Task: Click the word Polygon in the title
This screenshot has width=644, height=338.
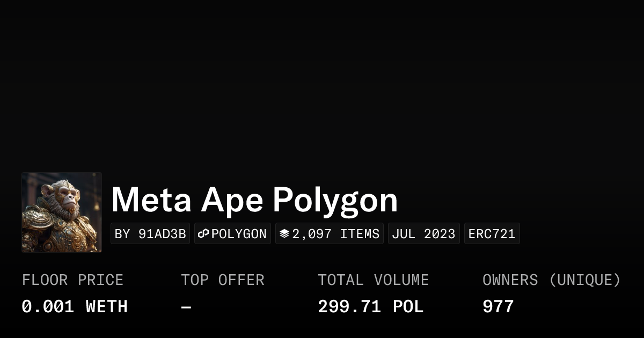Action: click(335, 200)
